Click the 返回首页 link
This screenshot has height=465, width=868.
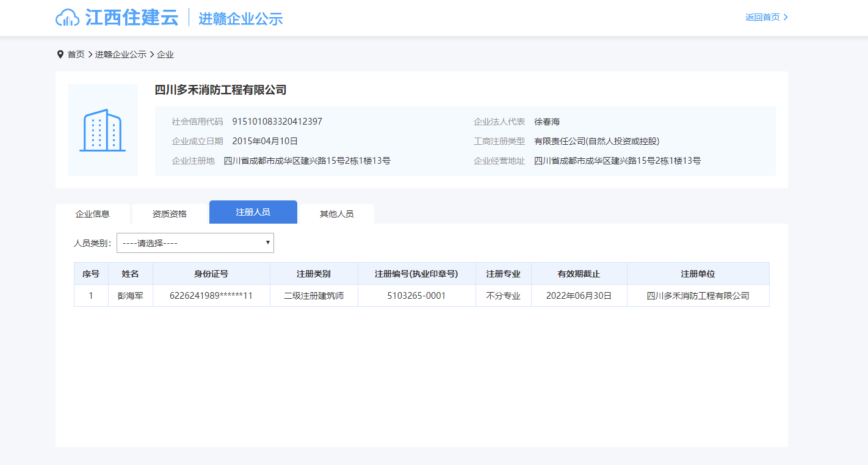[x=762, y=17]
